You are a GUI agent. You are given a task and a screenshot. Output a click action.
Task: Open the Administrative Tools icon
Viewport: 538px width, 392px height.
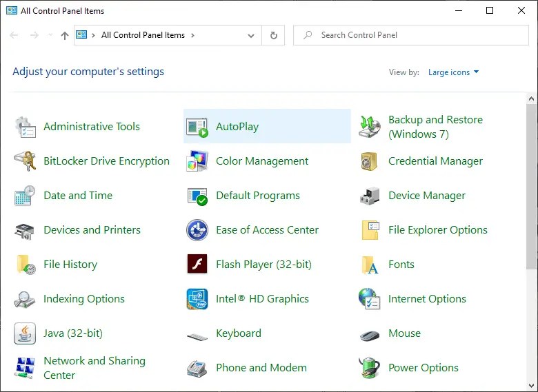[x=25, y=127]
